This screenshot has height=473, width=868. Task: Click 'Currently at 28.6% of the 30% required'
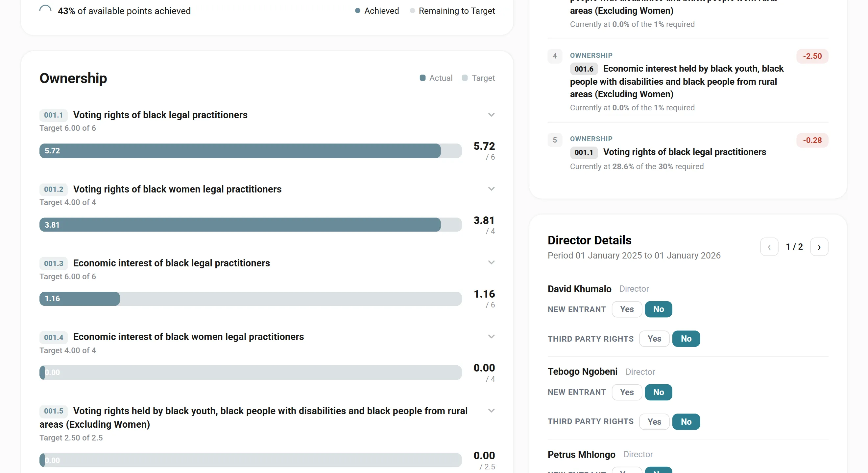point(637,167)
